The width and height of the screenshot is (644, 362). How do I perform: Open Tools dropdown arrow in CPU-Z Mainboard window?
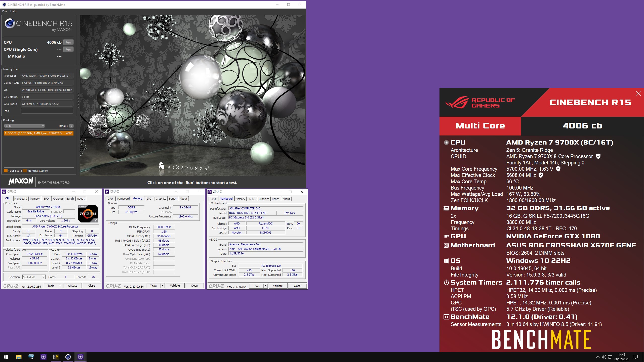point(265,286)
